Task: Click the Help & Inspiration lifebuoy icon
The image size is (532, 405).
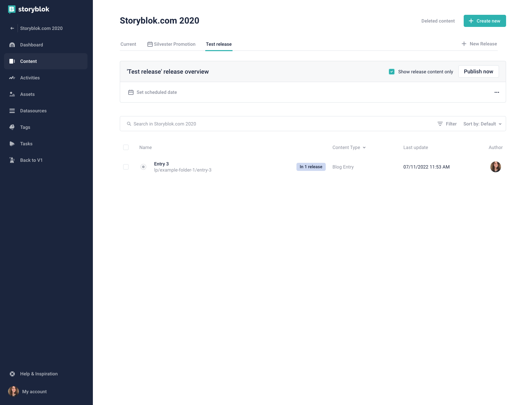Action: point(12,374)
